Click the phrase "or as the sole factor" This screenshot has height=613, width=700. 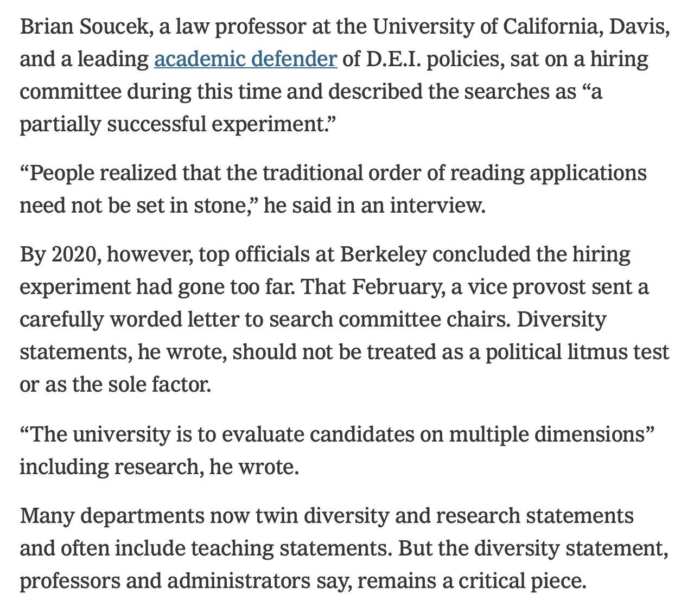[114, 385]
